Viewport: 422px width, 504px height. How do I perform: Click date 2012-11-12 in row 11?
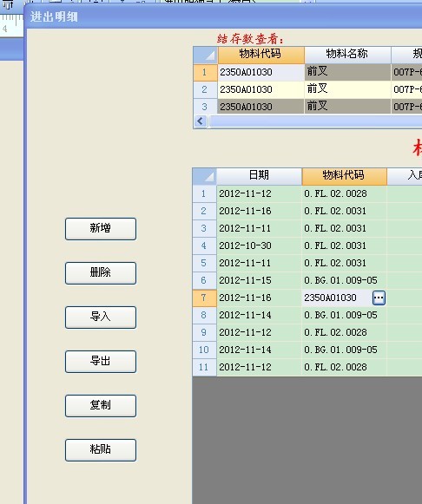(x=260, y=367)
